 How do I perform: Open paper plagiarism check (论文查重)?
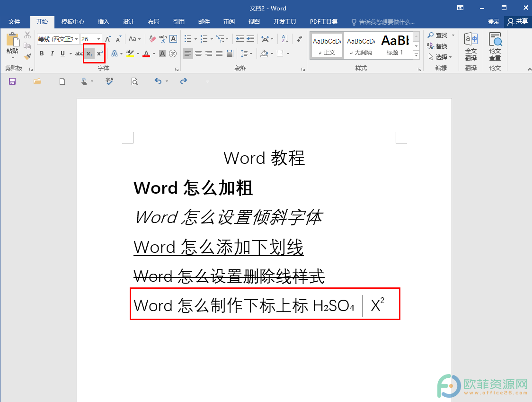[x=495, y=46]
